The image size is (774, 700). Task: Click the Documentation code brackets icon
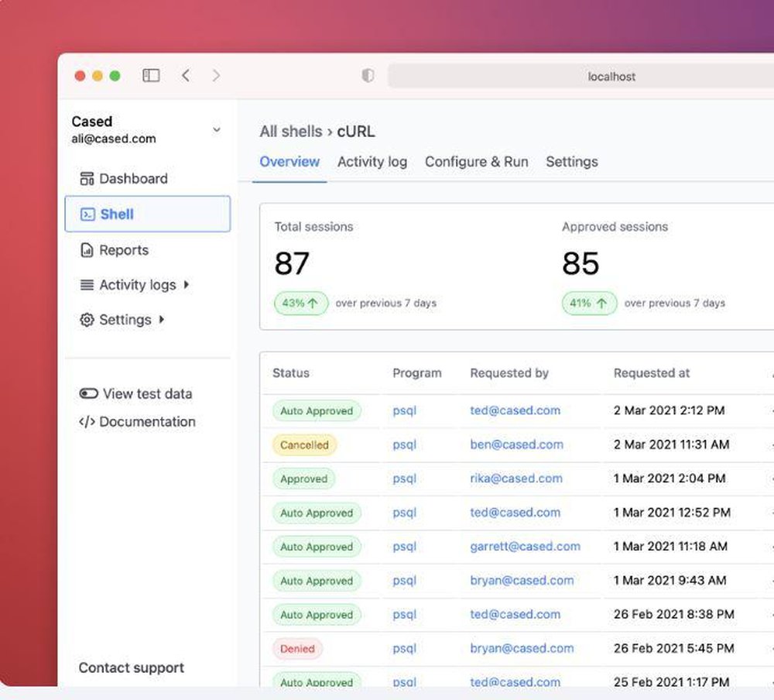pyautogui.click(x=87, y=422)
